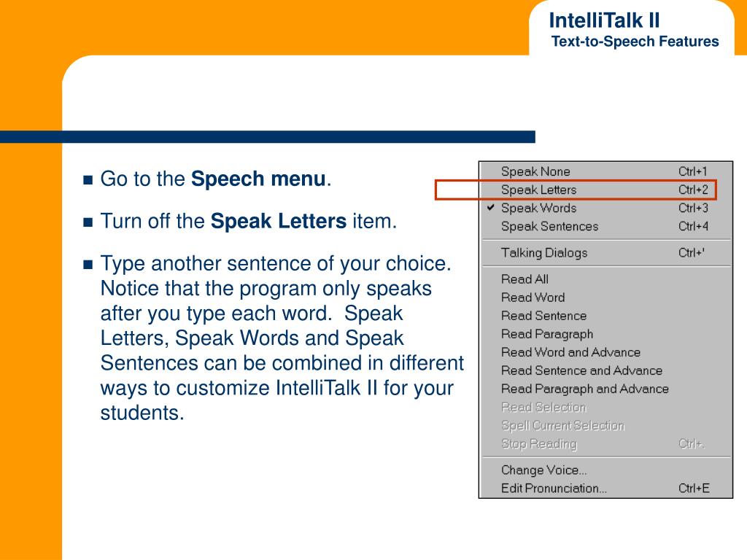Click the IntelliTalk II title text
The image size is (747, 560).
[x=604, y=20]
